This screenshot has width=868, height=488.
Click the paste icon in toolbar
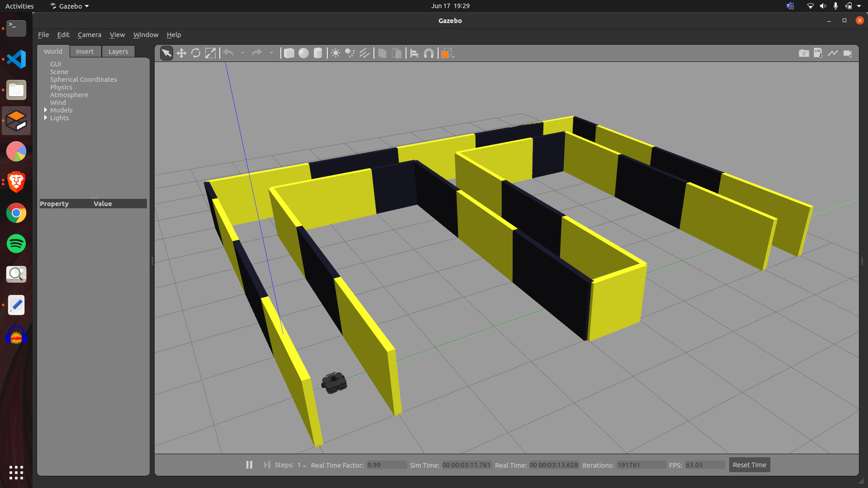396,53
